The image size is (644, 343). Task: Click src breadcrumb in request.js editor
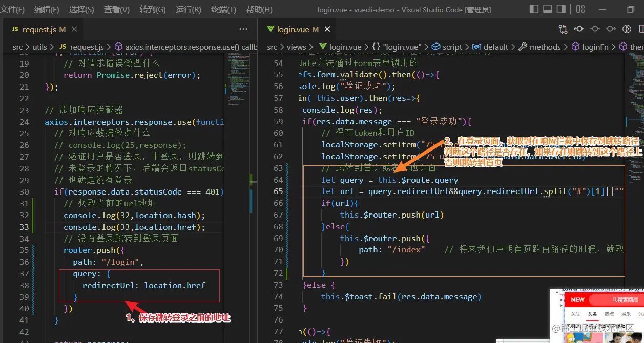coord(17,47)
